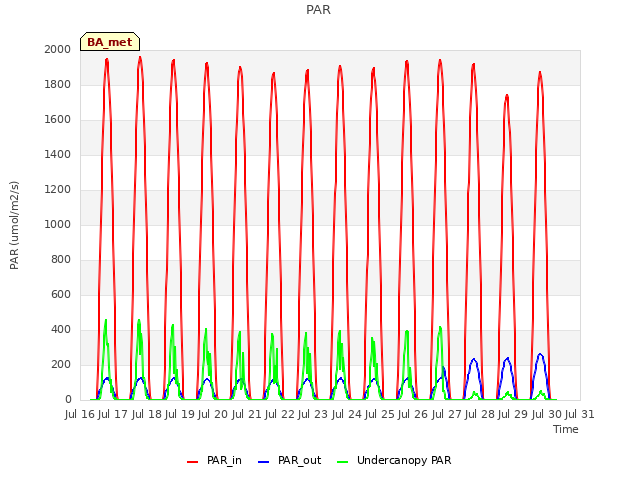The height and width of the screenshot is (480, 640).
Task: Click the blue PAR_out legend color marker
Action: coord(263,462)
